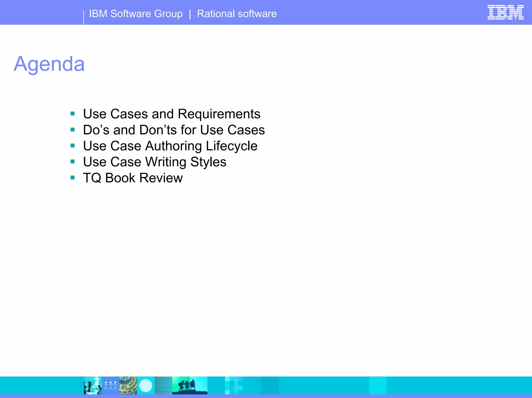Click the bullet before Do's and Don'ts
Viewport: 532px width, 398px height.
pos(73,130)
